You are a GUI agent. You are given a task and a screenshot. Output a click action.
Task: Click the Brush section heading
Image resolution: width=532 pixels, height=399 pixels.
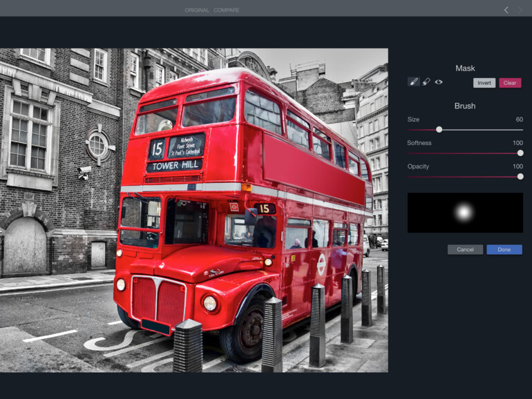coord(465,106)
